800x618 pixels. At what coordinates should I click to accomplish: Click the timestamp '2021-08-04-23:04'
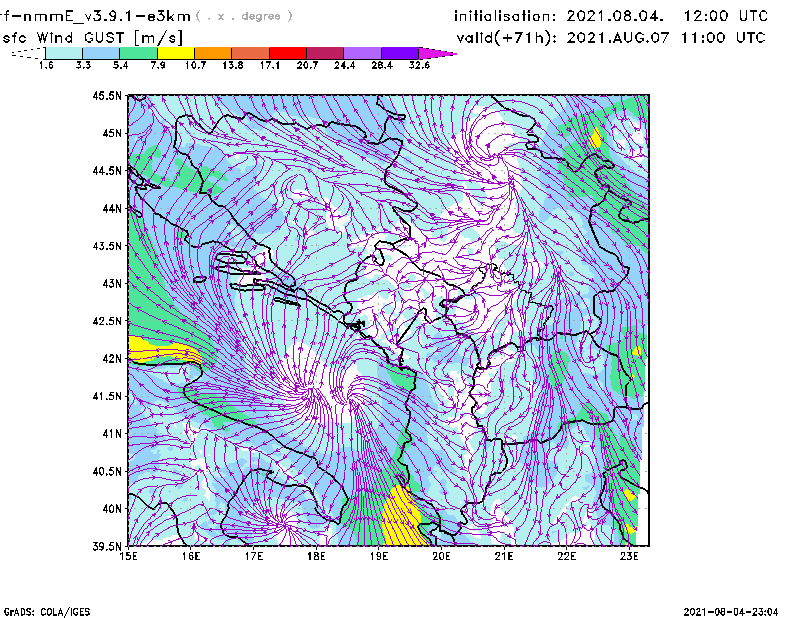coord(731,612)
